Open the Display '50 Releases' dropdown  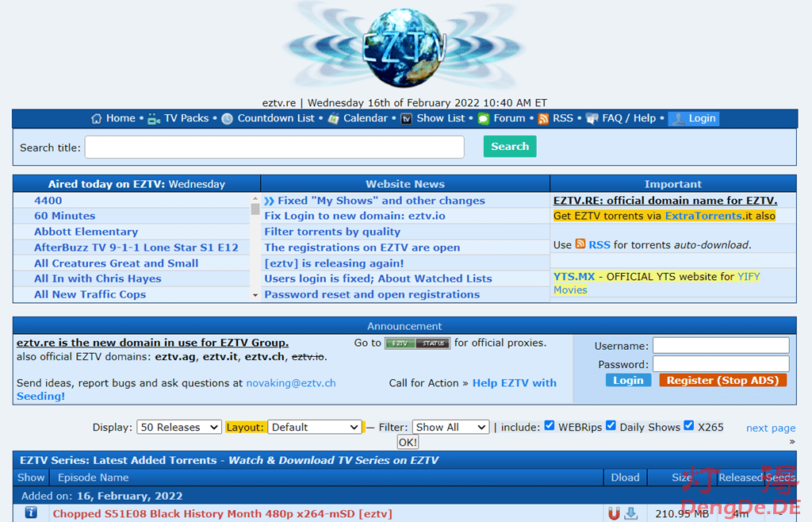click(x=179, y=427)
